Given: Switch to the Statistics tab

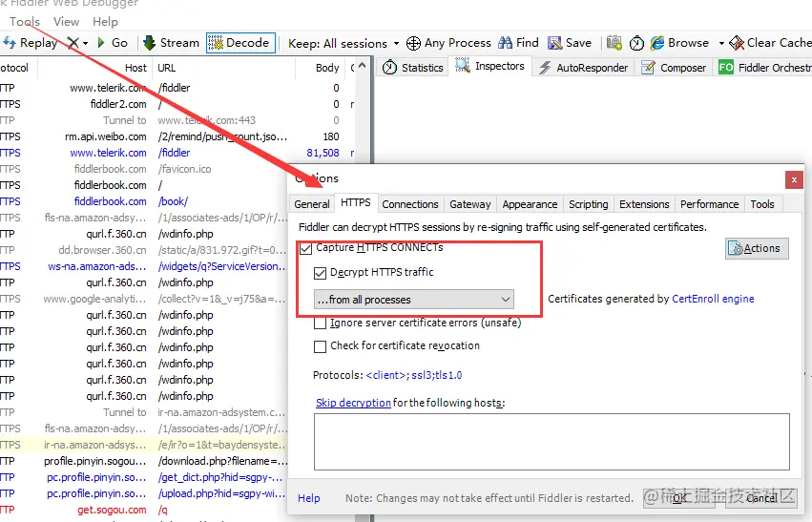Looking at the screenshot, I should [412, 68].
